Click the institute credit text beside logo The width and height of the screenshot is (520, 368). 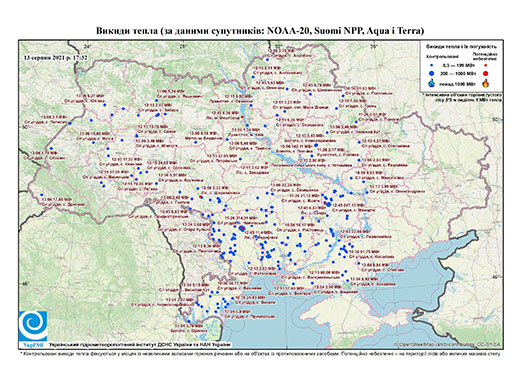(140, 344)
